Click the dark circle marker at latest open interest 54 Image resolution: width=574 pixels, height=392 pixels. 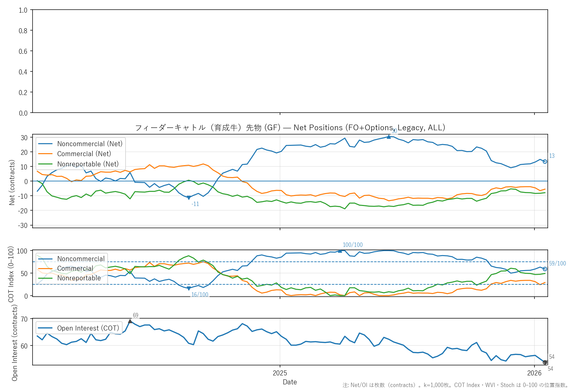tap(545, 362)
